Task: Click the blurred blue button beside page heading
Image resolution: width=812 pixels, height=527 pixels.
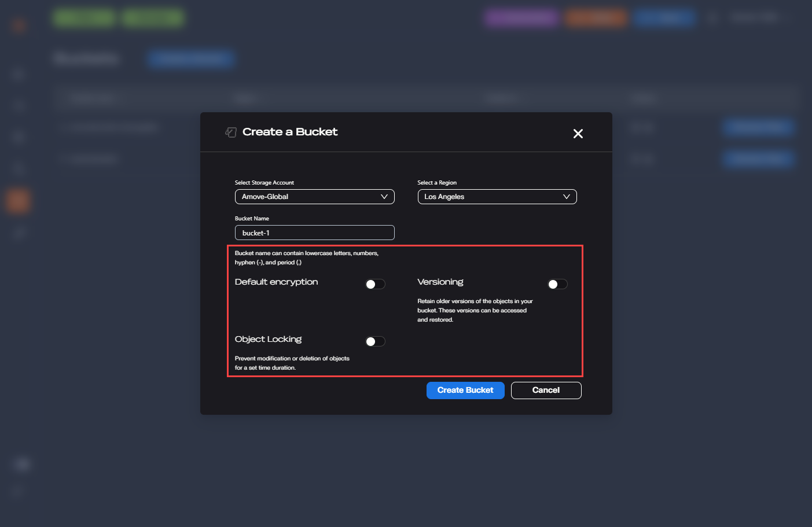Action: [190, 58]
